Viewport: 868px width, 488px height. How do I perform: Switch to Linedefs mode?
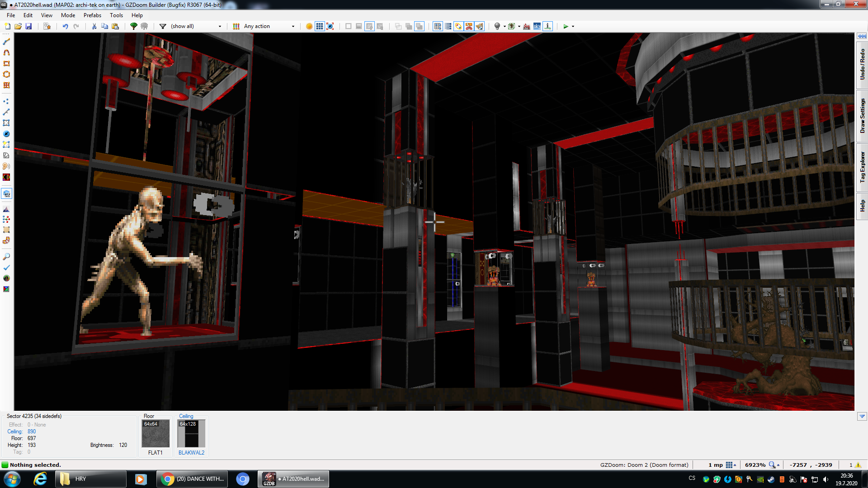[x=6, y=112]
